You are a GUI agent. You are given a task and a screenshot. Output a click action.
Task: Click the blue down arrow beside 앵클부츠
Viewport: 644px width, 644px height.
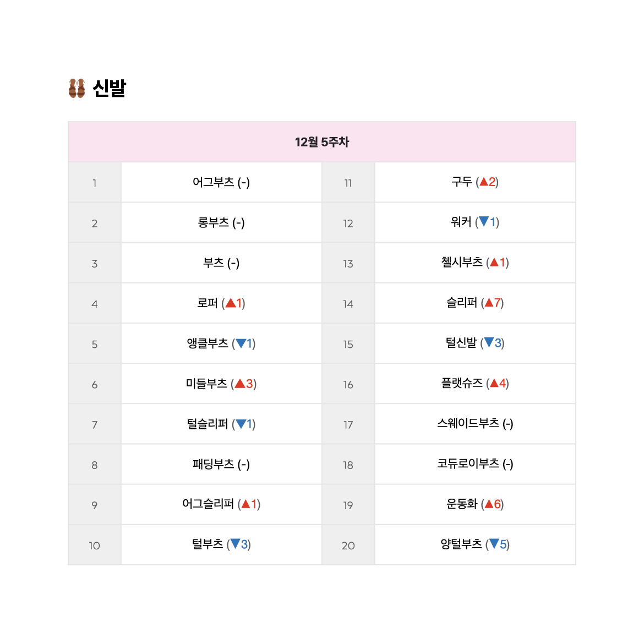[x=241, y=343]
